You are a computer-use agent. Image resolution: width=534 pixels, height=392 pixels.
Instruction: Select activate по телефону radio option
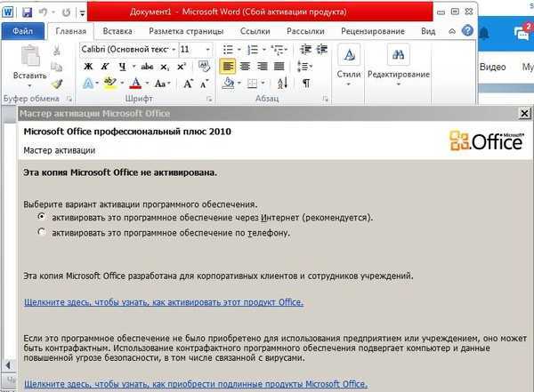click(x=42, y=232)
